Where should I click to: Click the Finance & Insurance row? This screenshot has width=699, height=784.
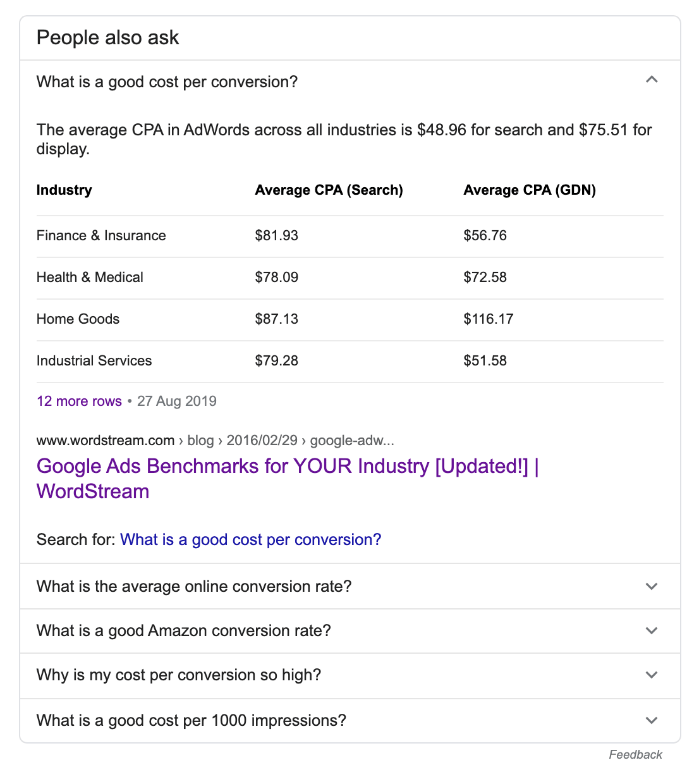(101, 236)
